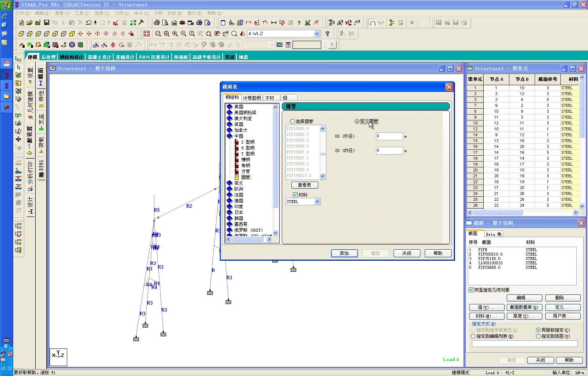588x376 pixels.
Task: Open the 几何 menu
Action: click(x=122, y=13)
